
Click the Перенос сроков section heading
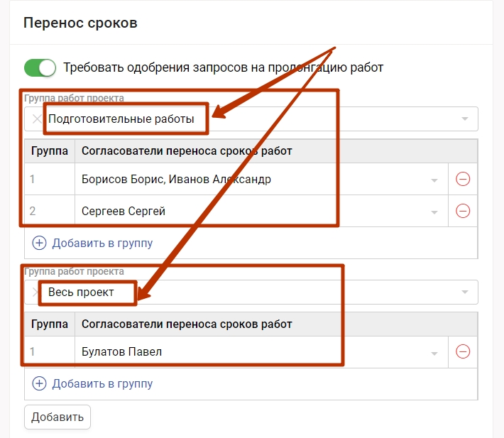point(80,23)
